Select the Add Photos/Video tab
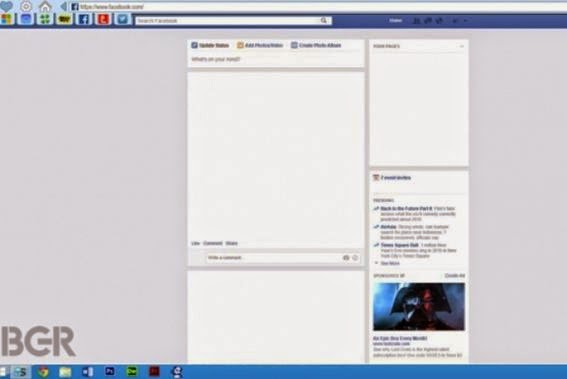This screenshot has width=567, height=379. pos(260,45)
